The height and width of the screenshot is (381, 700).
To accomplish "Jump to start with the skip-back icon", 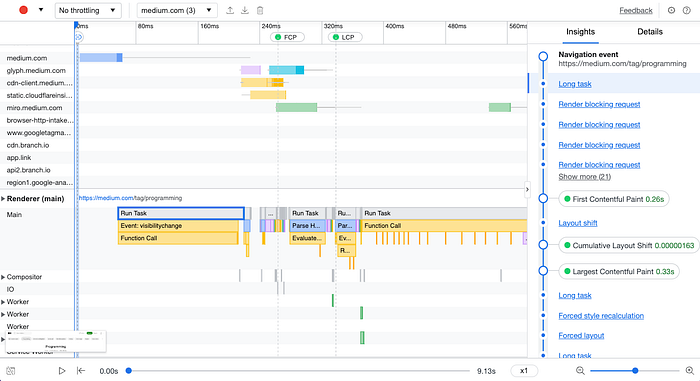I will [81, 371].
